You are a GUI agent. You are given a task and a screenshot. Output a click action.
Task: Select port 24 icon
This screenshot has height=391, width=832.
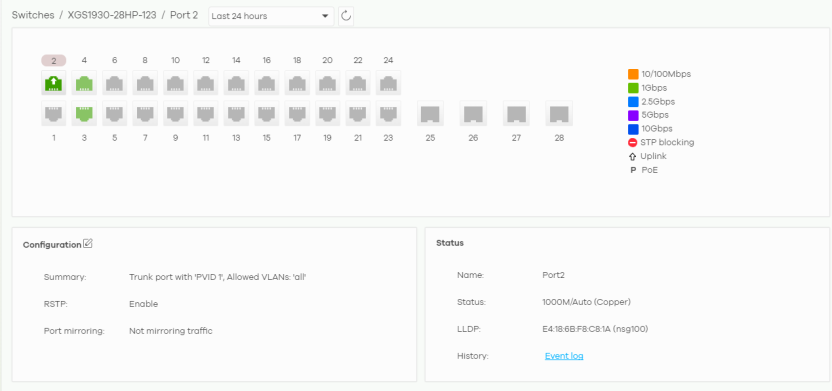pyautogui.click(x=388, y=83)
